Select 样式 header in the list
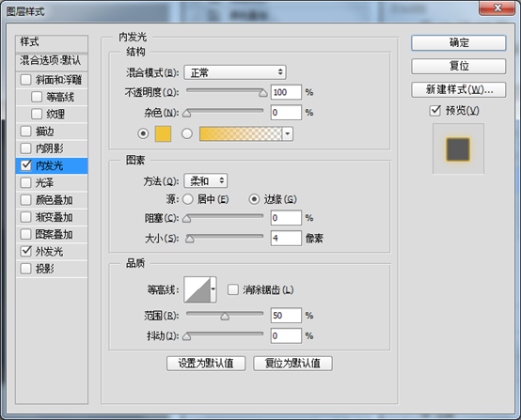Image resolution: width=521 pixels, height=420 pixels. [x=52, y=43]
